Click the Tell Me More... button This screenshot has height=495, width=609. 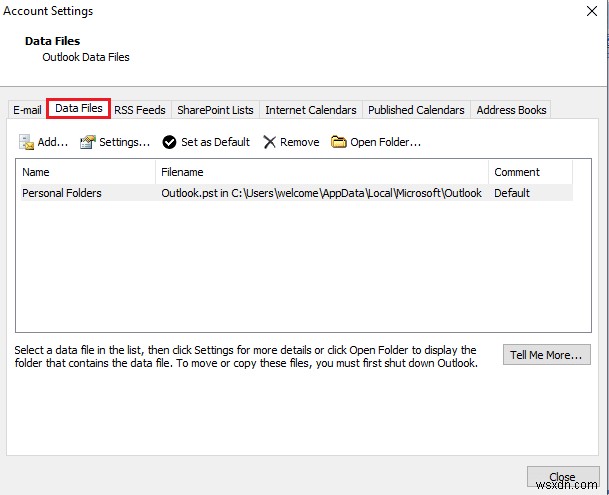546,355
